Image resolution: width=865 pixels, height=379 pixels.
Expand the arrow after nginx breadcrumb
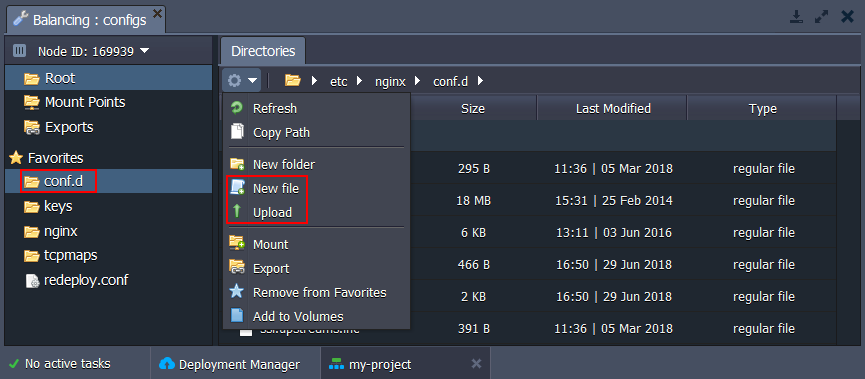click(x=418, y=81)
